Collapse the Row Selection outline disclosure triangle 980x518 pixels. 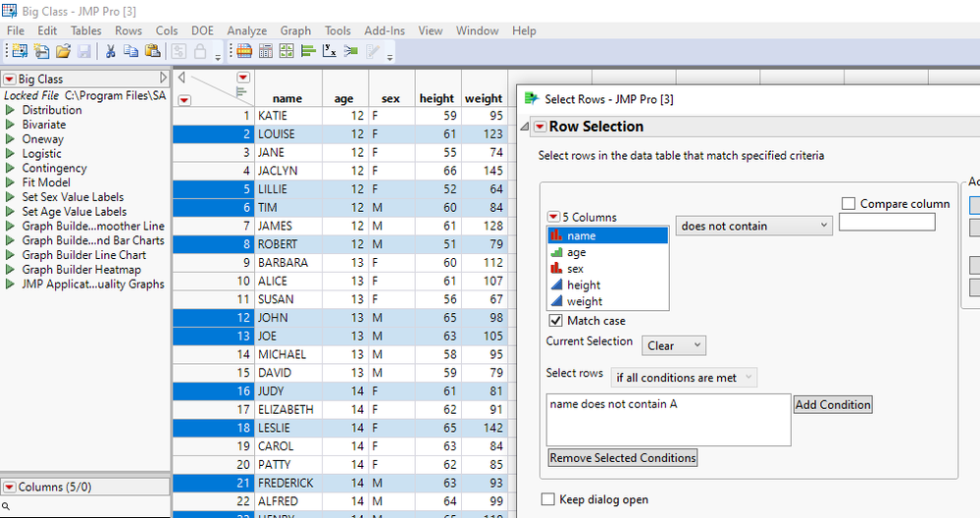pos(525,127)
